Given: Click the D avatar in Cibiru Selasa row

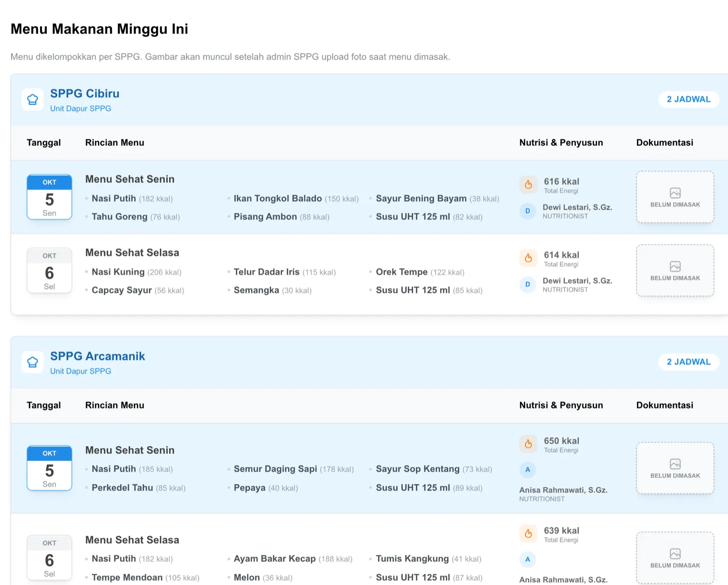Looking at the screenshot, I should pos(528,285).
